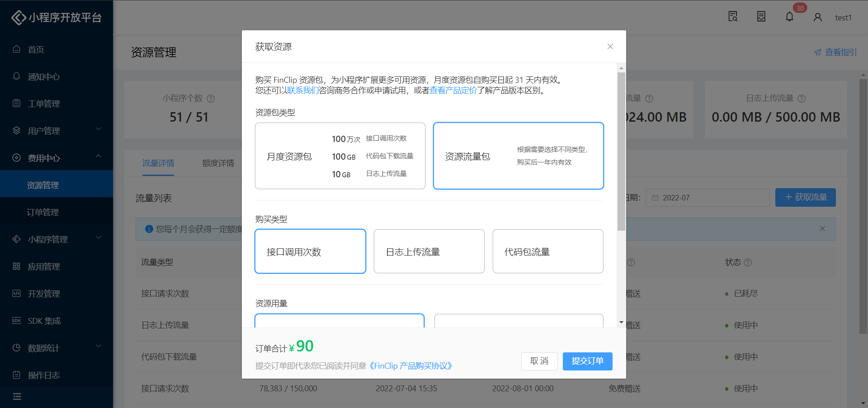868x408 pixels.
Task: Open the 查看产品定价 pricing link
Action: (x=453, y=90)
